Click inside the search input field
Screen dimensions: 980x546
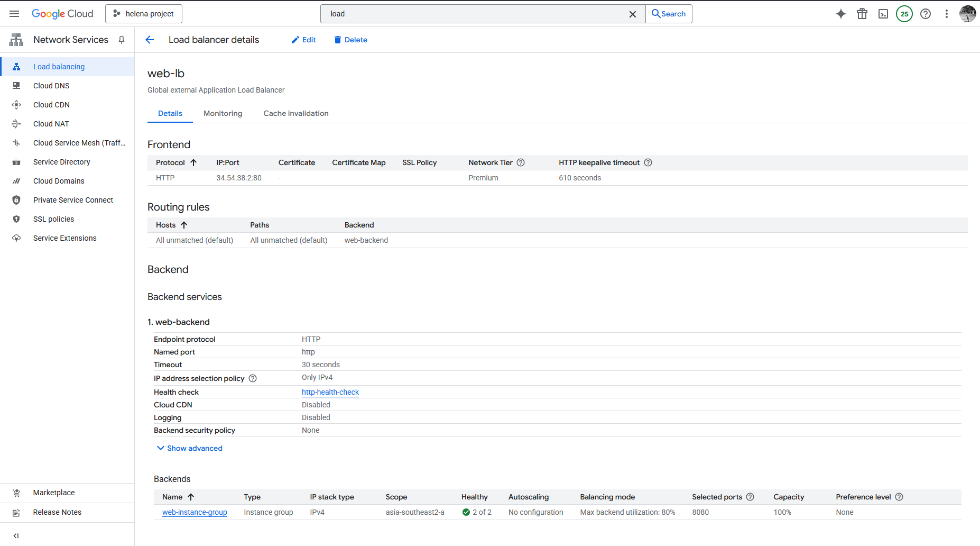(x=476, y=14)
